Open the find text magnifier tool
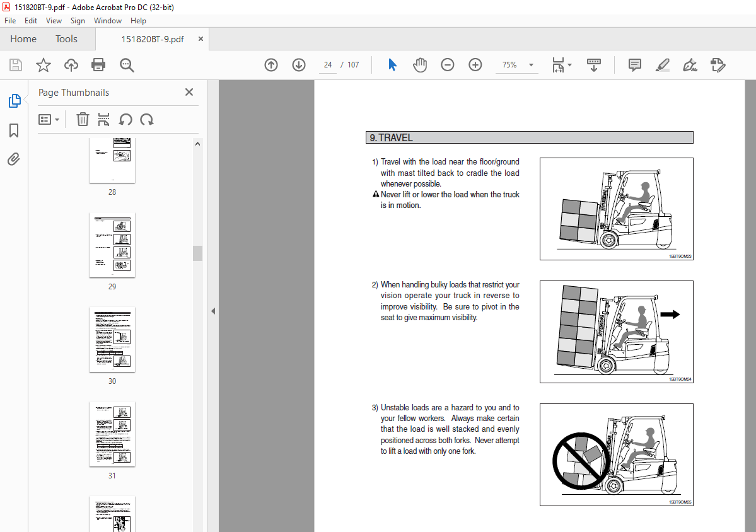Viewport: 756px width, 532px height. (127, 65)
